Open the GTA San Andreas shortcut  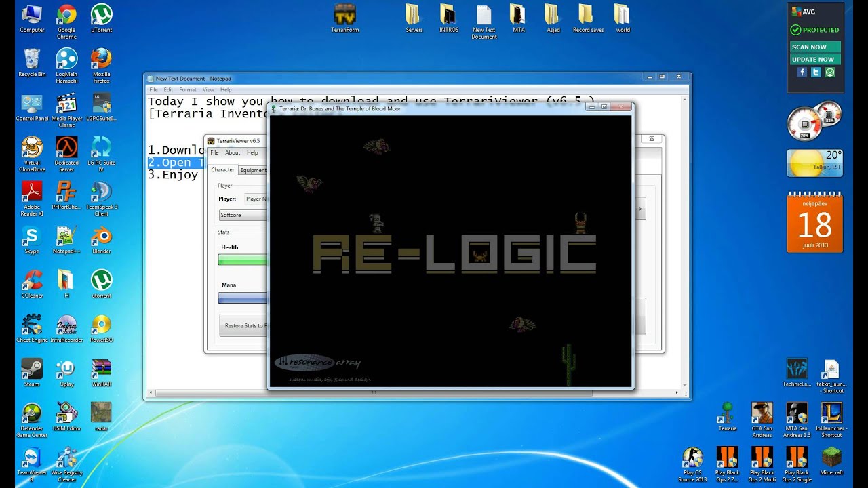(x=762, y=420)
